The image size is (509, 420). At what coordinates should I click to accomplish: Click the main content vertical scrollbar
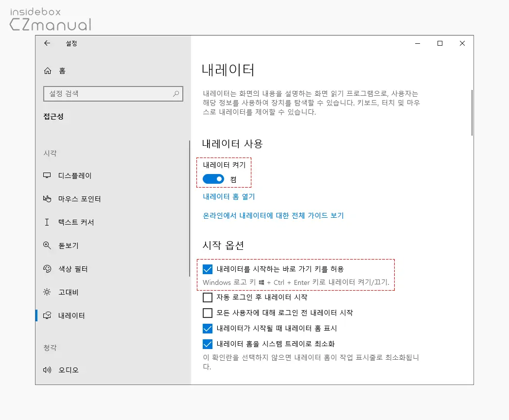(x=472, y=113)
